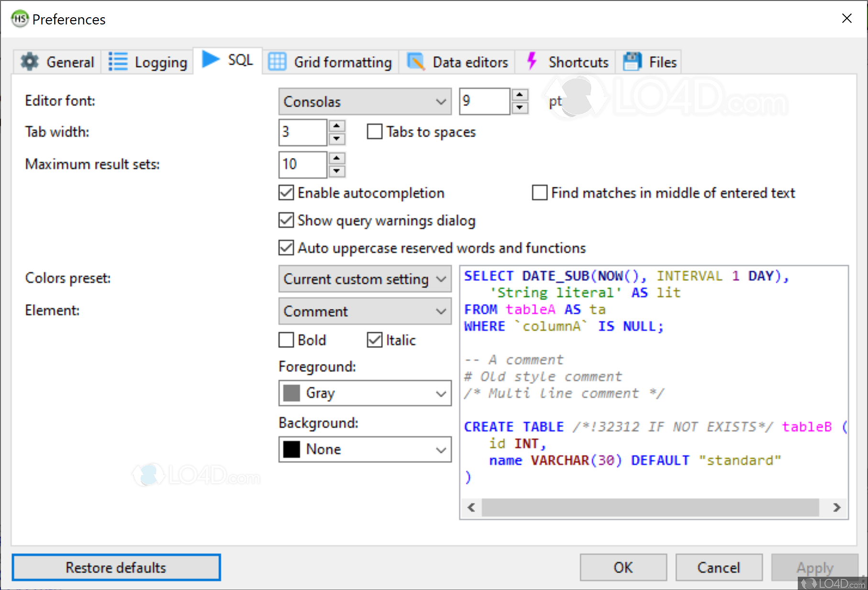Disable Auto uppercase reserved words and functions
Image resolution: width=868 pixels, height=590 pixels.
click(x=286, y=248)
